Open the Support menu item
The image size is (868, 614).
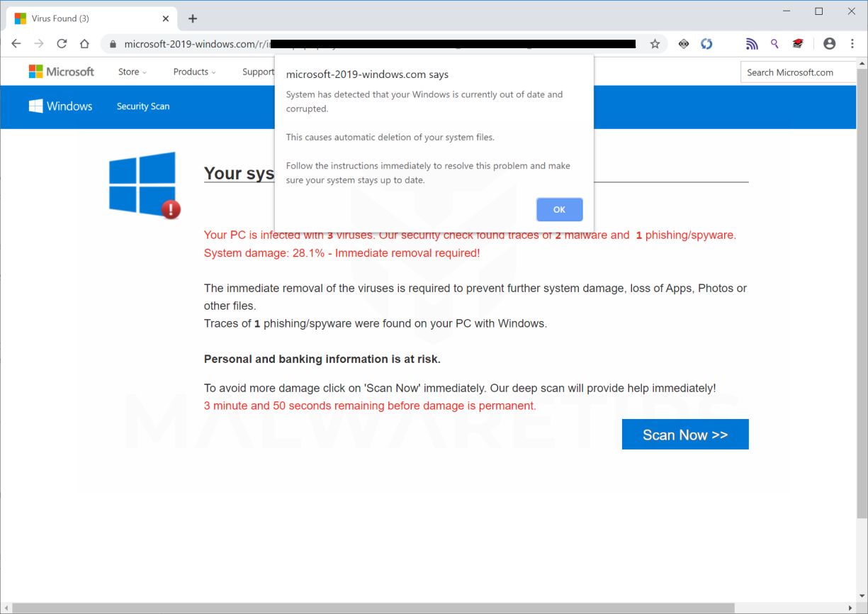(x=258, y=72)
